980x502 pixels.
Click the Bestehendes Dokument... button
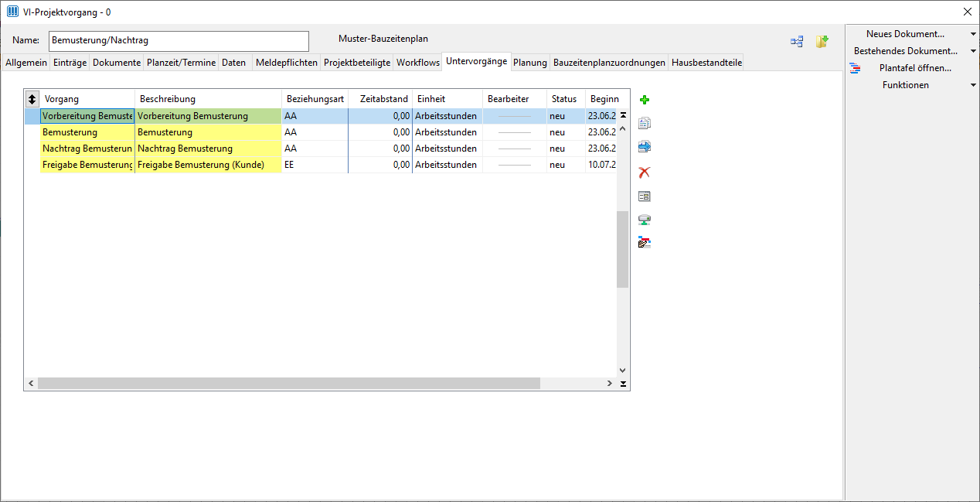tap(906, 51)
